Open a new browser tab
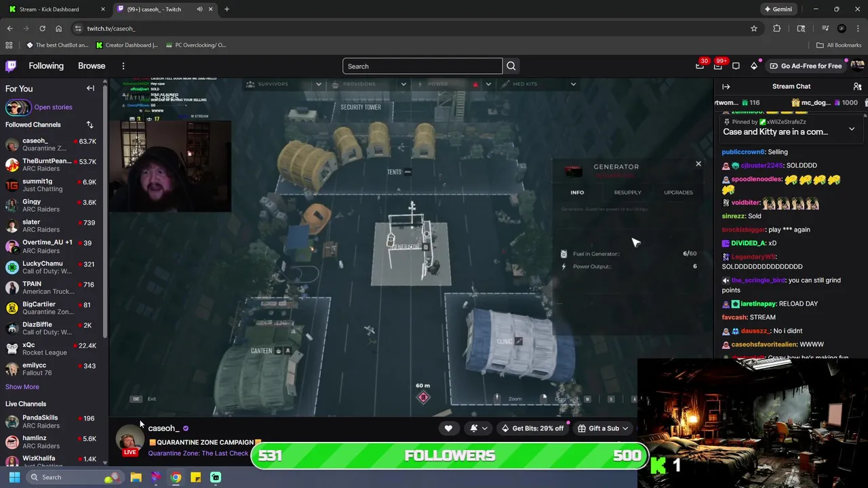The image size is (868, 488). pos(226,9)
